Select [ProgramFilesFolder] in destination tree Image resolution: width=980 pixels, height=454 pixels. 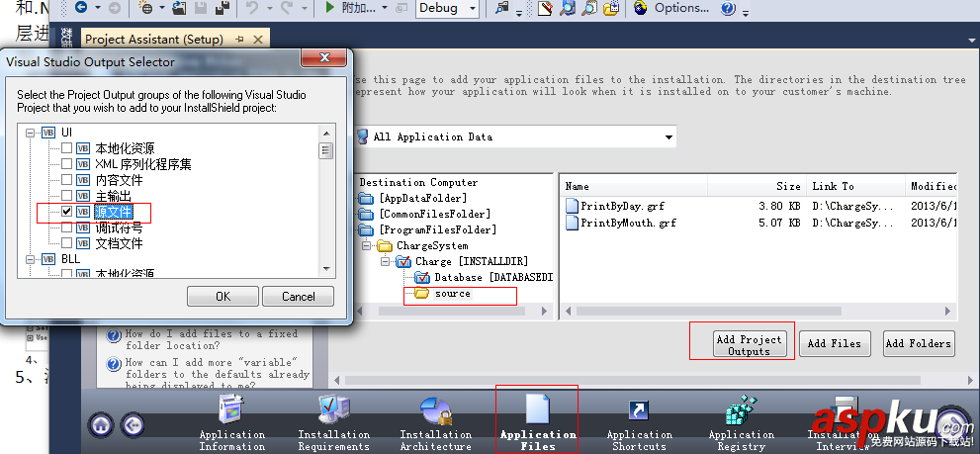437,230
